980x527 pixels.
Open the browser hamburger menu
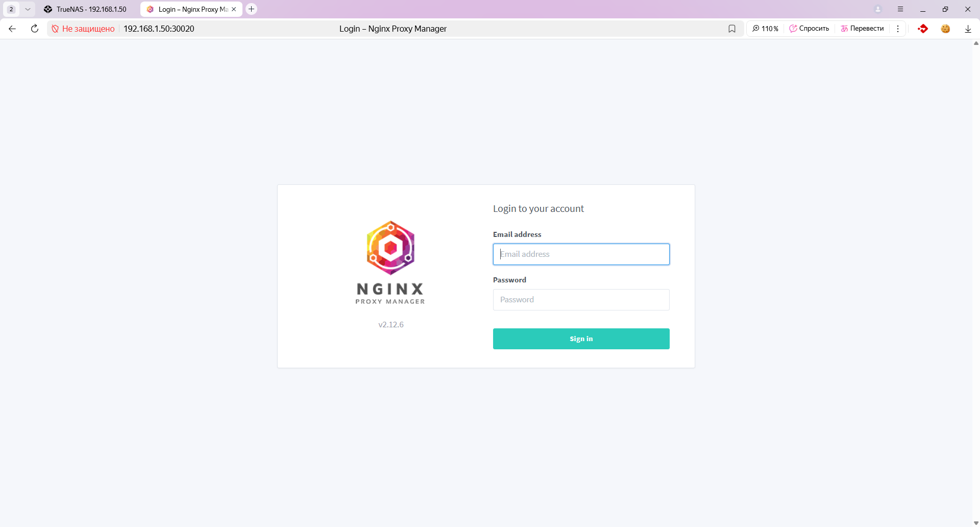coord(900,9)
